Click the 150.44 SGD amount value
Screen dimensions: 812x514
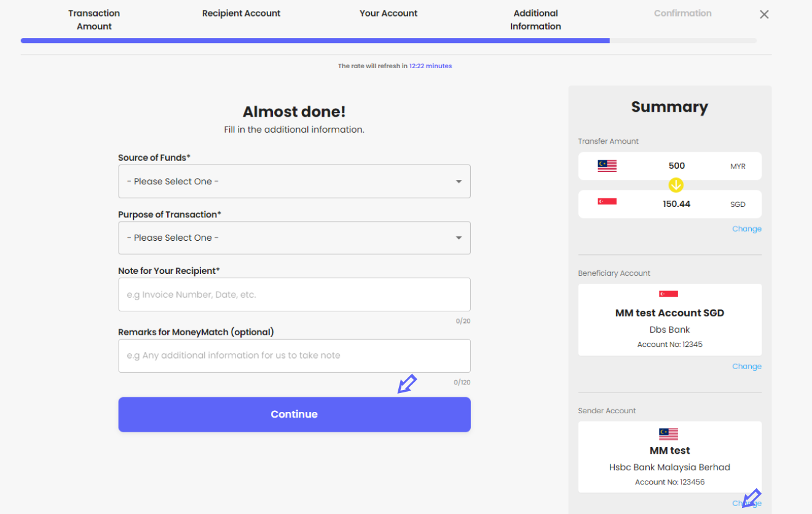pyautogui.click(x=677, y=204)
